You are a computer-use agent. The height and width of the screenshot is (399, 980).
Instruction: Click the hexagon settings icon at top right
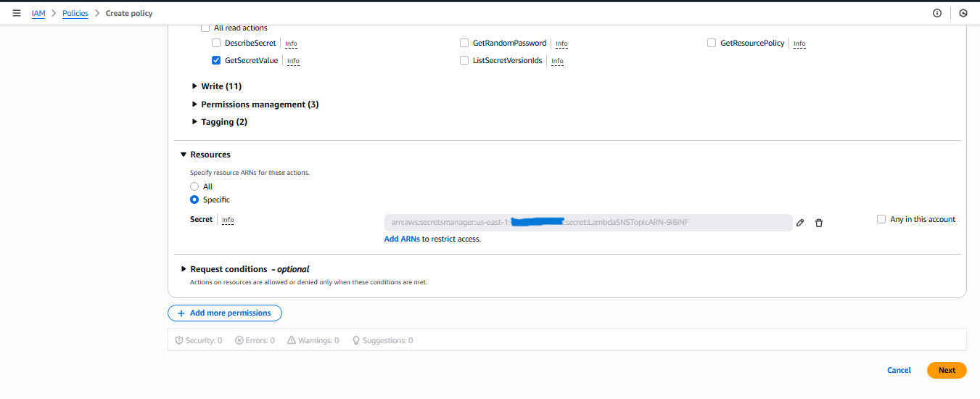tap(963, 13)
